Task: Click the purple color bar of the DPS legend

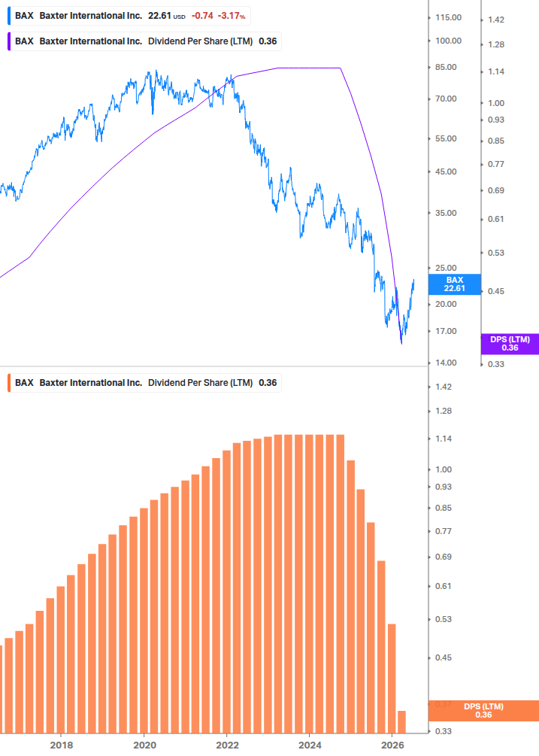Action: (9, 41)
